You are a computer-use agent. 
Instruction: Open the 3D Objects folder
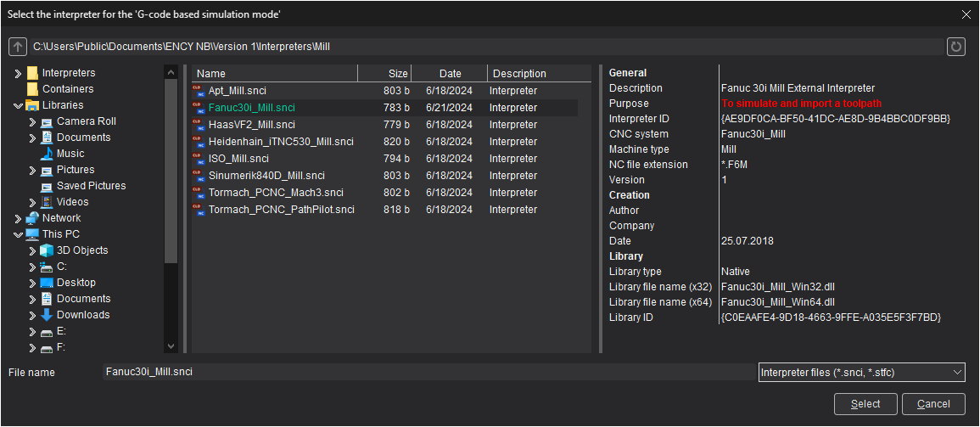81,250
